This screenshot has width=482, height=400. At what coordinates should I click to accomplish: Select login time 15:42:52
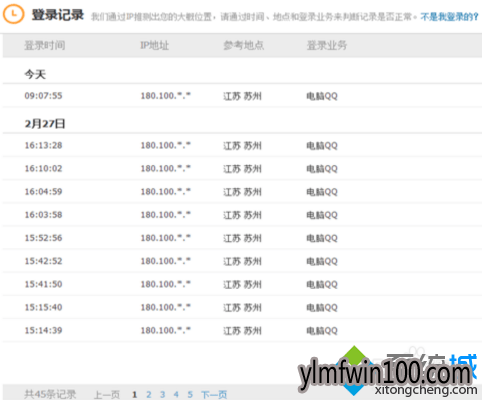point(43,261)
